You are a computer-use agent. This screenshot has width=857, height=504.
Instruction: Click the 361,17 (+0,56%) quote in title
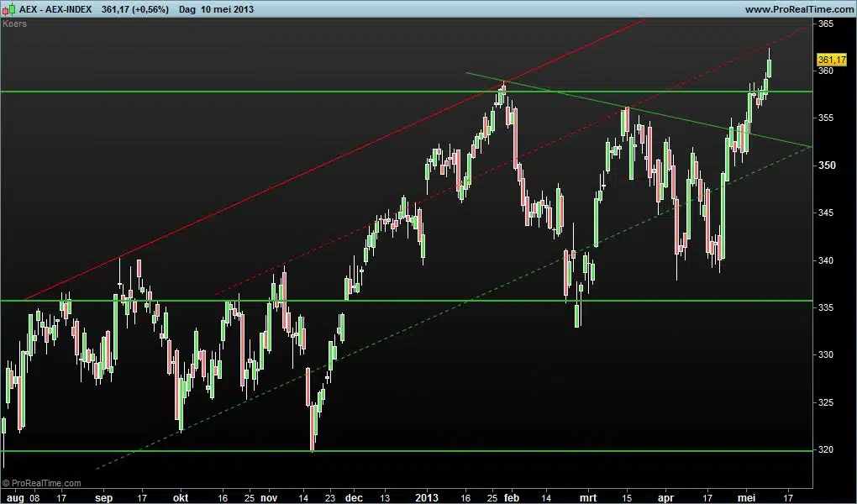(x=134, y=9)
